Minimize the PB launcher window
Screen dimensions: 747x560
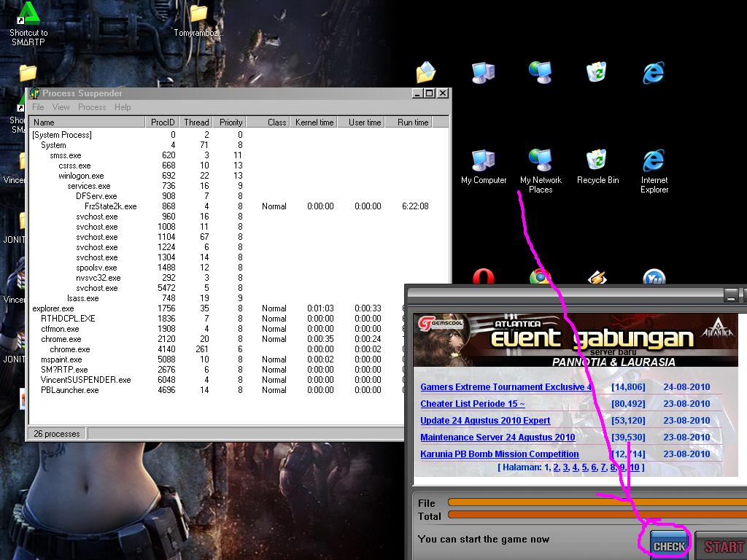pos(731,295)
